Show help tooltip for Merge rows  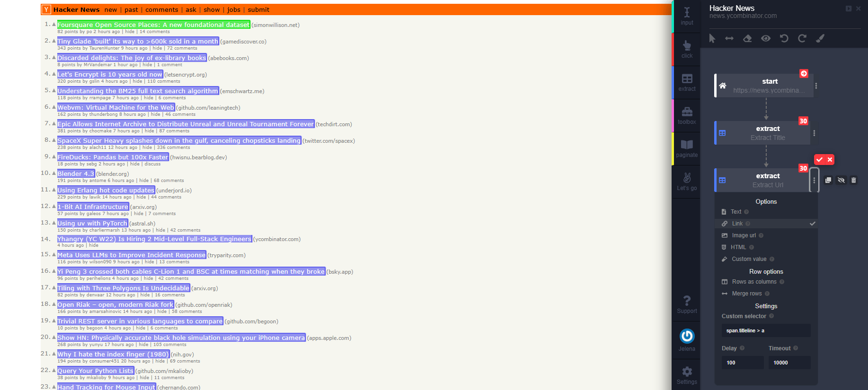767,294
